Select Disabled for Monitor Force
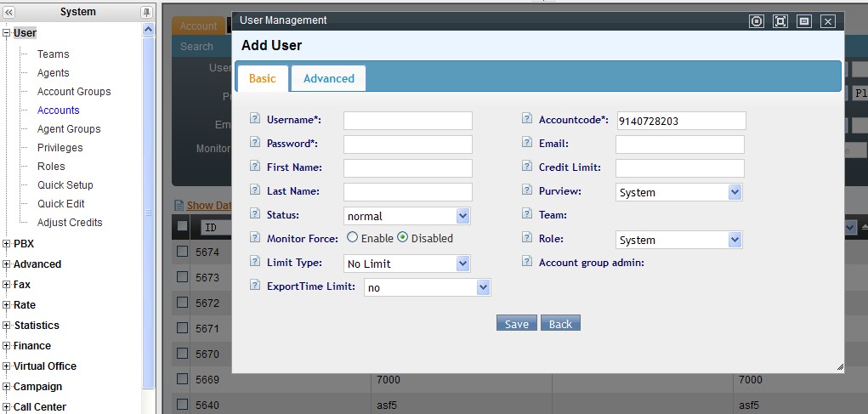 point(402,238)
